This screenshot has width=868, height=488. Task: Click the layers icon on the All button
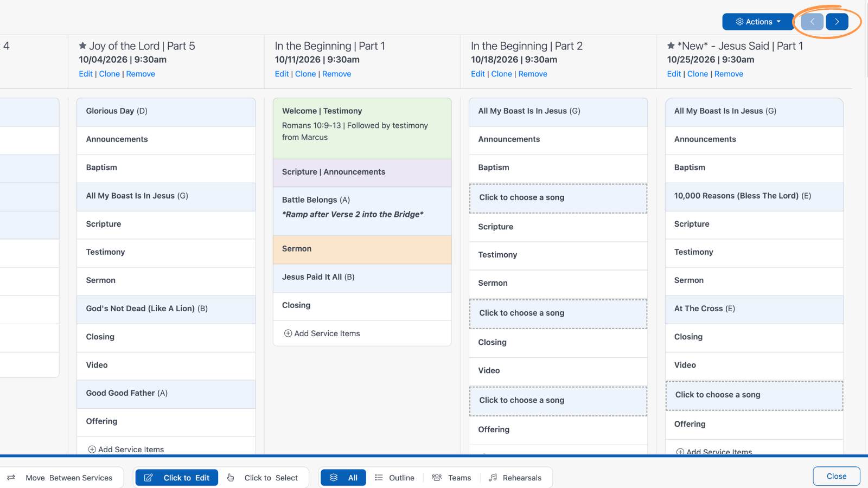tap(334, 478)
